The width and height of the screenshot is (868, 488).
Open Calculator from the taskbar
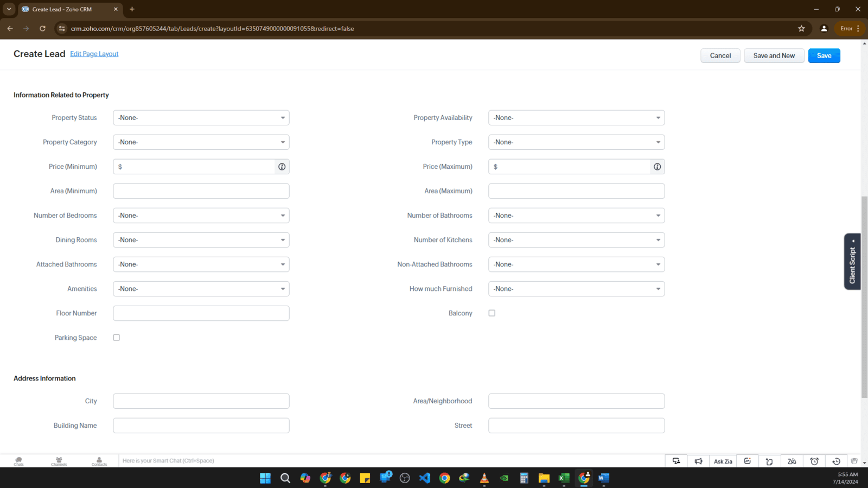coord(524,478)
